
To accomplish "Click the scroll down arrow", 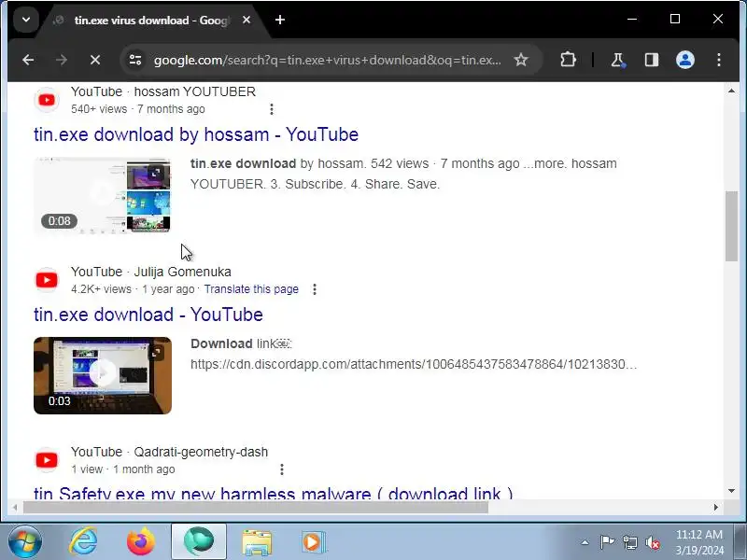I will pos(732,491).
